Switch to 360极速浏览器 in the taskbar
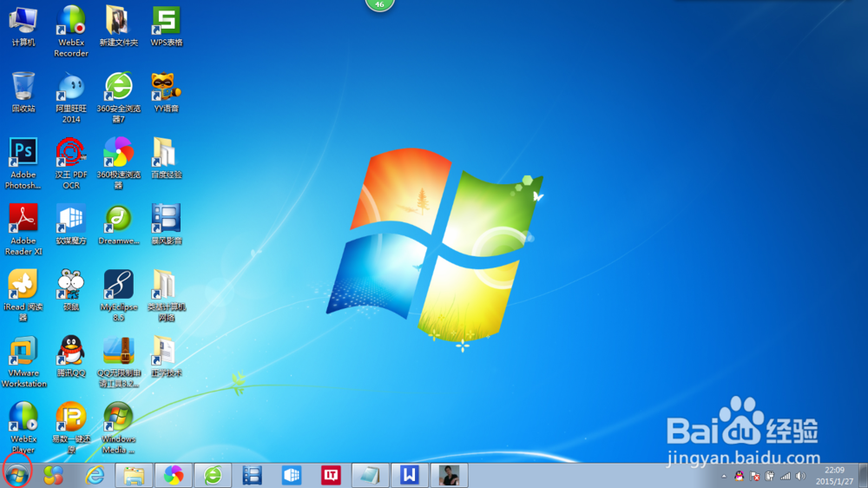The width and height of the screenshot is (868, 488). pyautogui.click(x=174, y=475)
